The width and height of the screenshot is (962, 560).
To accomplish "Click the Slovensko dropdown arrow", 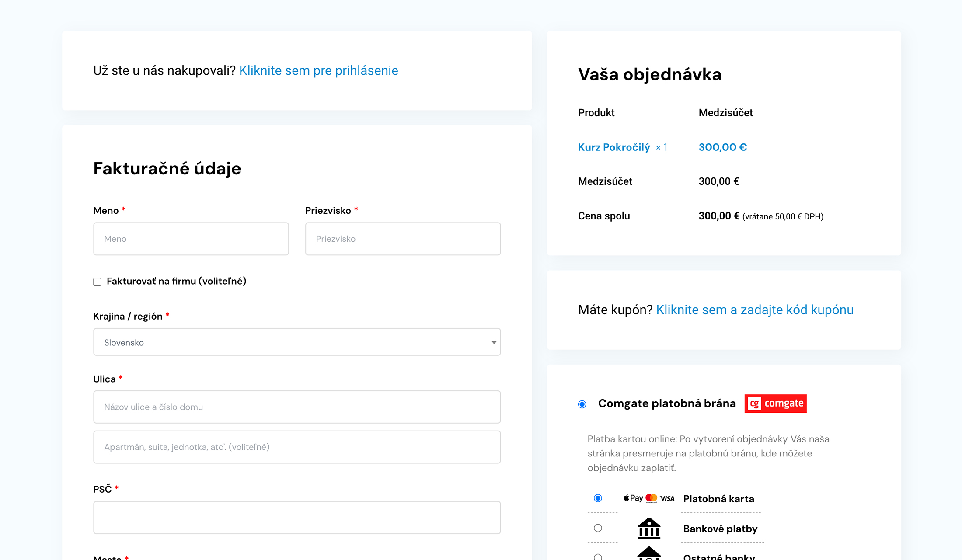I will (x=494, y=342).
